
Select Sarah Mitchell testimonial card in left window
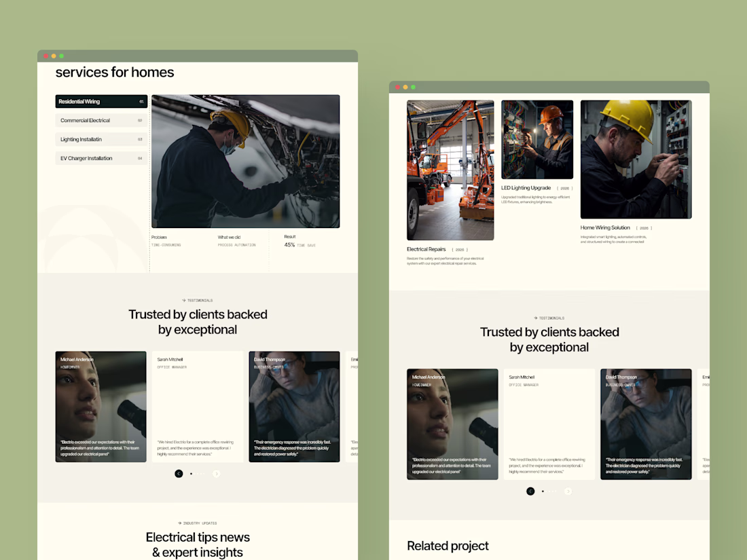click(x=198, y=407)
